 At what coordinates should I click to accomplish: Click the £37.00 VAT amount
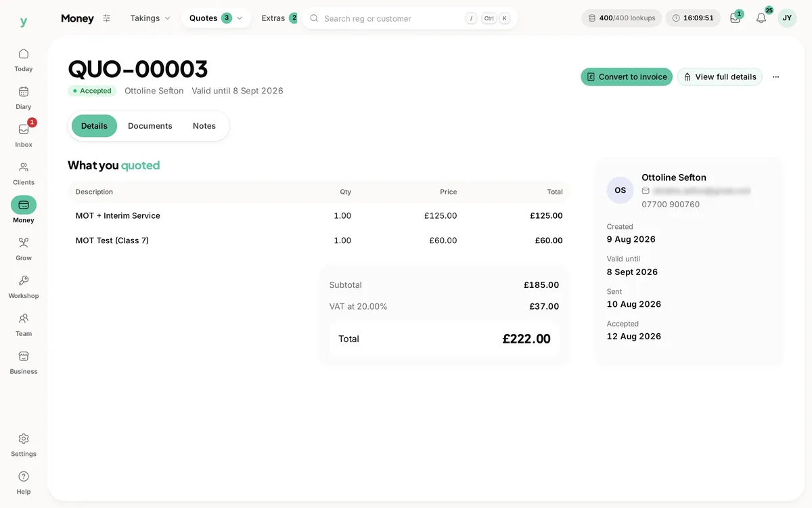tap(544, 306)
